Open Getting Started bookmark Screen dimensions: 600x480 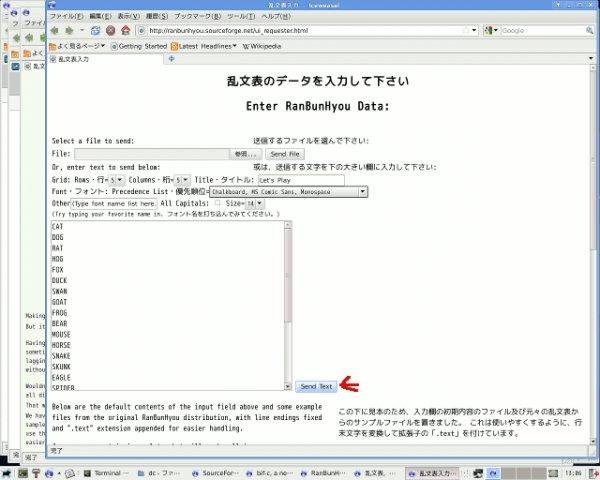[139, 46]
